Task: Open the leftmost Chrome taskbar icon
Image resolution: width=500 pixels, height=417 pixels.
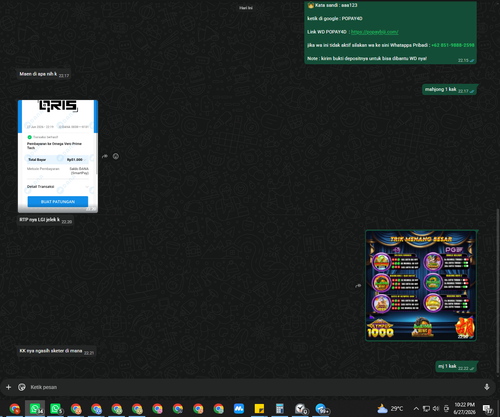Action: tap(15, 409)
